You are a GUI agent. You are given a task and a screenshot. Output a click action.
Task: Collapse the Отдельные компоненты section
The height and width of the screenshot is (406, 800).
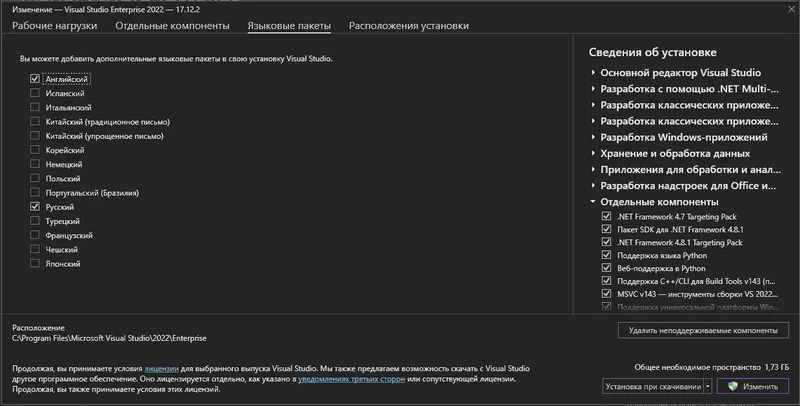593,201
